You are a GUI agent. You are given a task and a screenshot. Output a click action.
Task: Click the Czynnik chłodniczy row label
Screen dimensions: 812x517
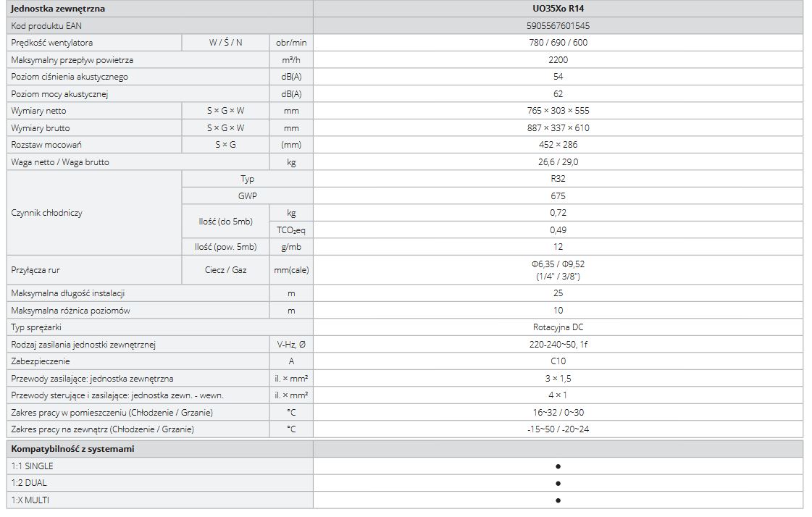click(47, 213)
